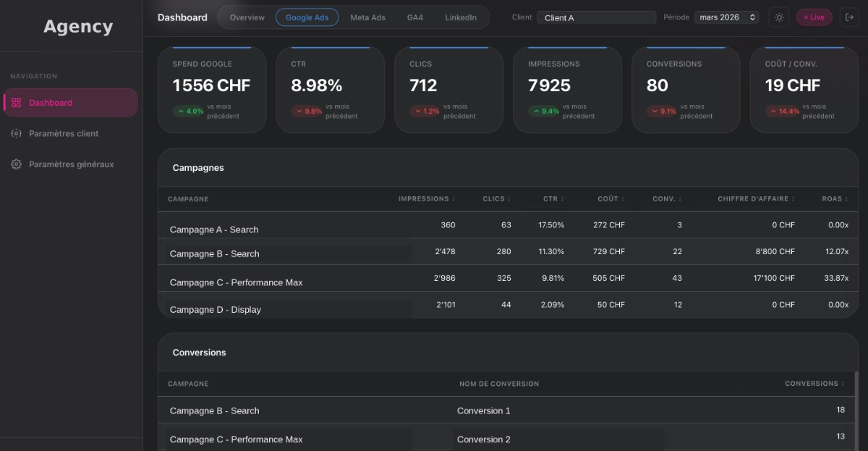Click the Conversion 2 row name
The image size is (868, 451).
pos(484,439)
